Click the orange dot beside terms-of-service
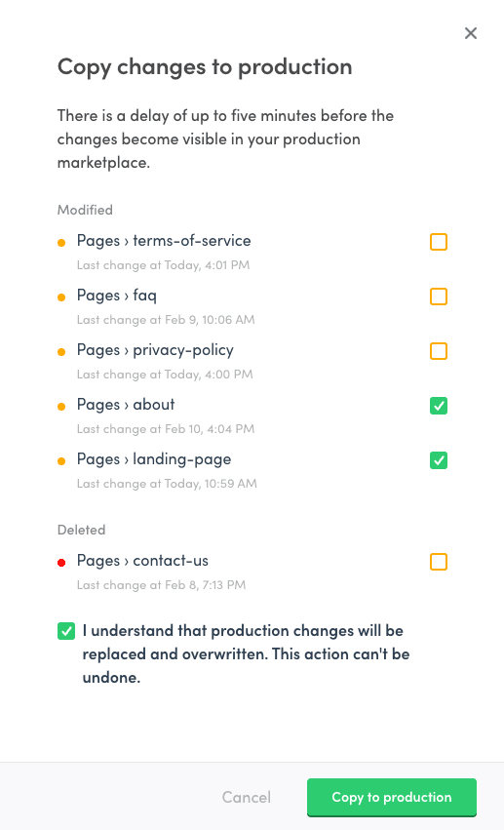This screenshot has width=504, height=830. point(61,243)
